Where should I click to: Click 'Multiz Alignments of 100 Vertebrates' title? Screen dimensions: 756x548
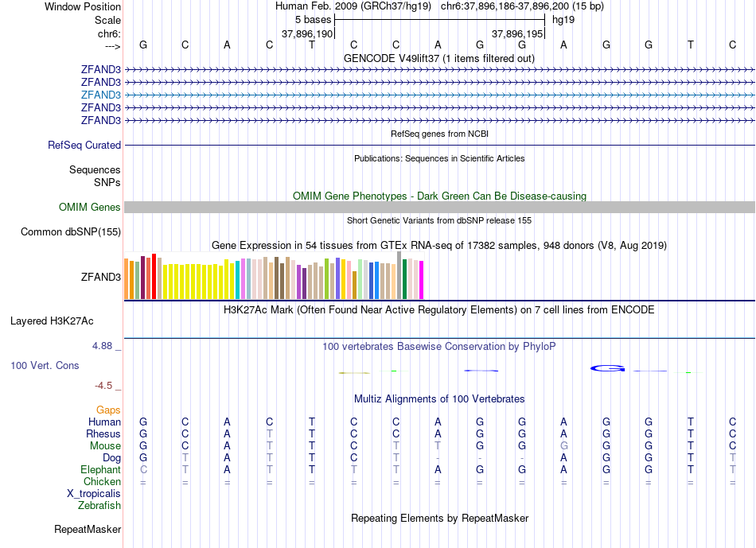pyautogui.click(x=439, y=399)
